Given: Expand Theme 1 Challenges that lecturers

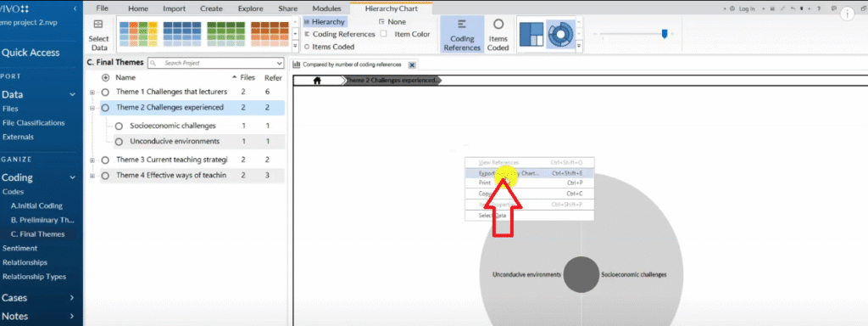Looking at the screenshot, I should click(92, 92).
